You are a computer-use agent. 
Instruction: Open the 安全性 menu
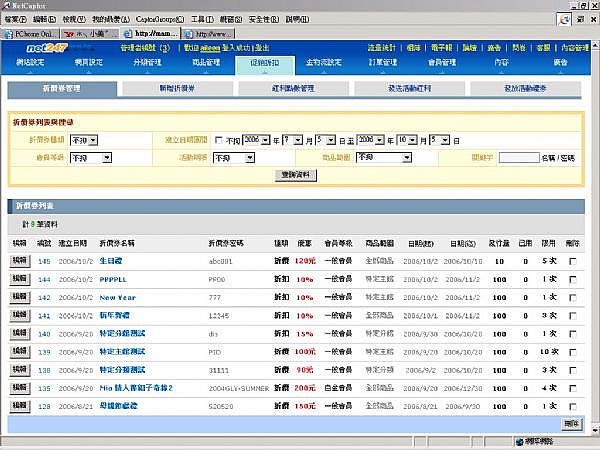click(x=264, y=19)
